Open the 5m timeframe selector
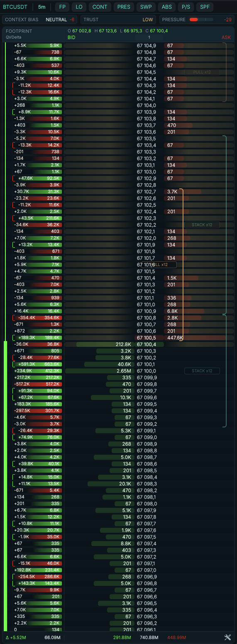The image size is (237, 644). click(x=42, y=7)
